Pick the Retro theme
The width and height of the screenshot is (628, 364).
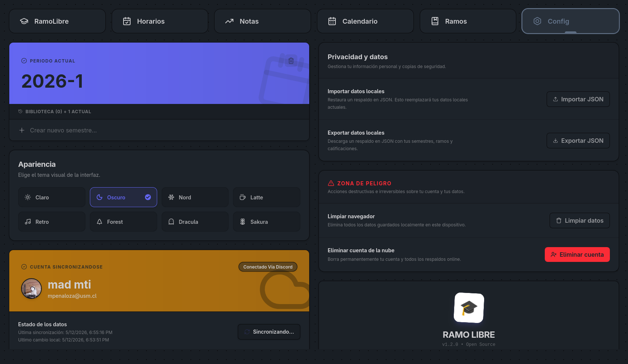coord(52,222)
